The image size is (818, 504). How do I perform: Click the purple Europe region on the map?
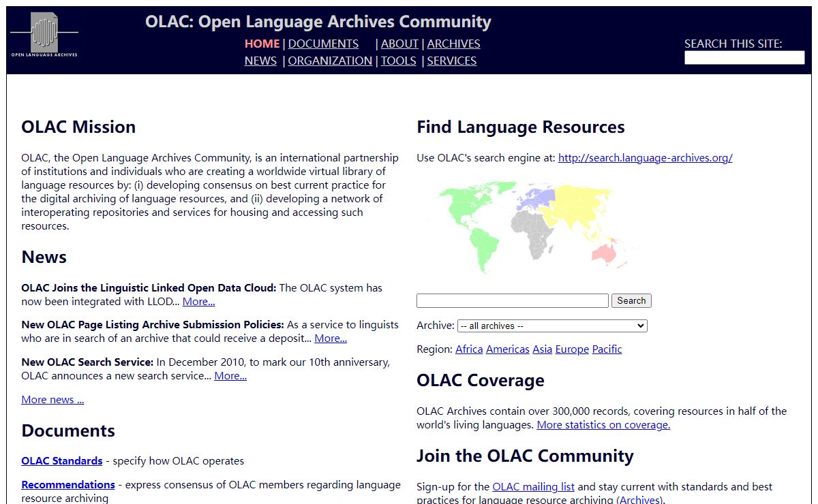535,198
